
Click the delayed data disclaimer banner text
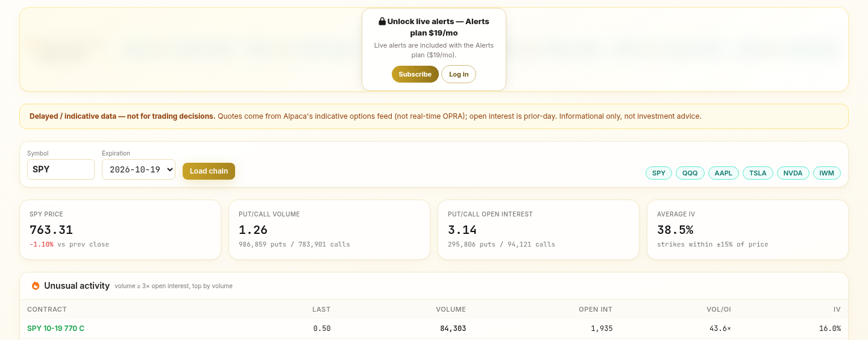point(365,116)
